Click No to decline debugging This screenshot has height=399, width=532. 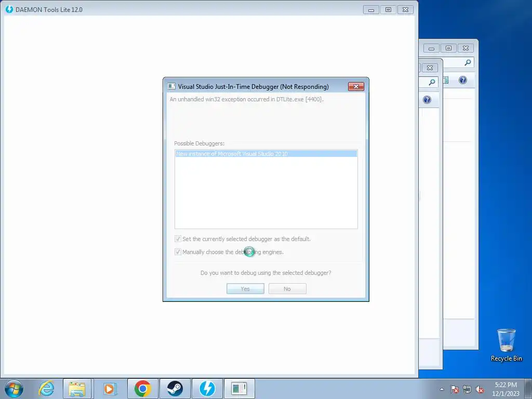pos(287,289)
